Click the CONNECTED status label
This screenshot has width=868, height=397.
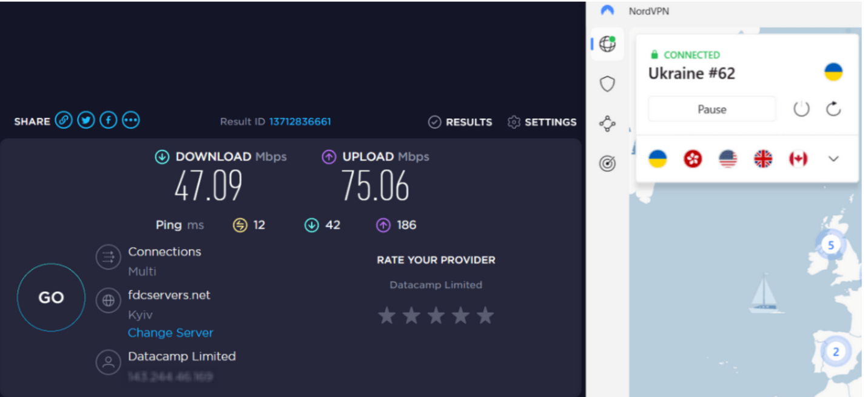(x=692, y=55)
